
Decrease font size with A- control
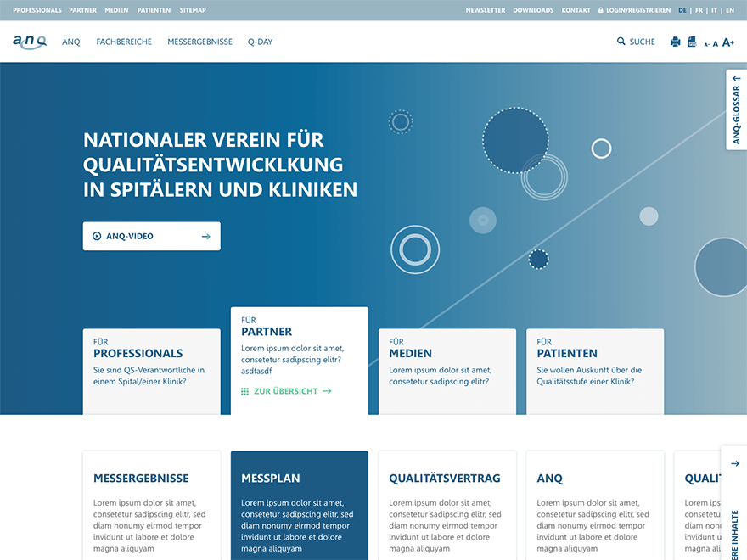tap(707, 44)
